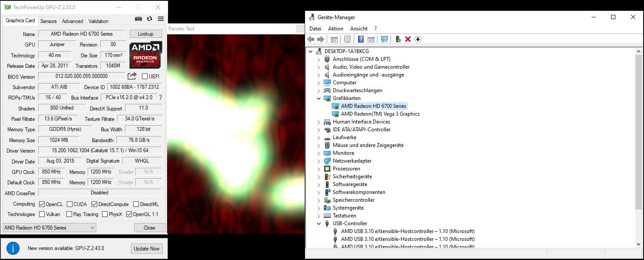The width and height of the screenshot is (644, 260).
Task: Click the GPU-Z Close button
Action: click(149, 228)
